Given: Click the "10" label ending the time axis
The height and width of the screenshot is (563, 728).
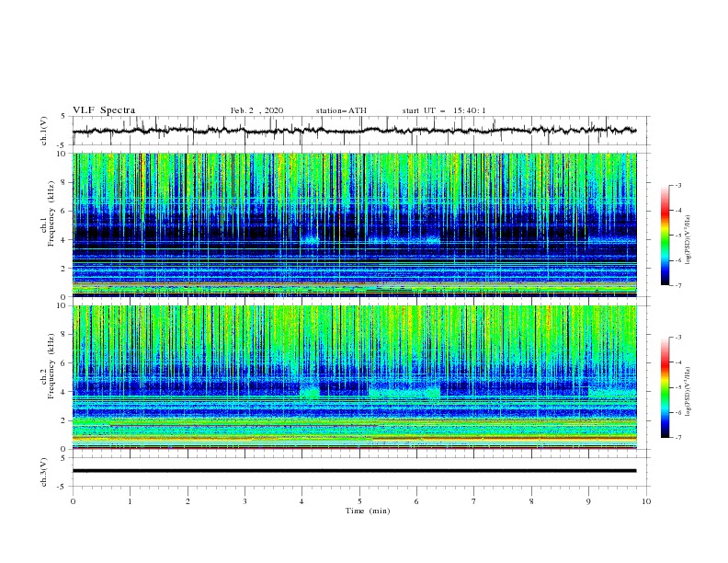Looking at the screenshot, I should 646,501.
